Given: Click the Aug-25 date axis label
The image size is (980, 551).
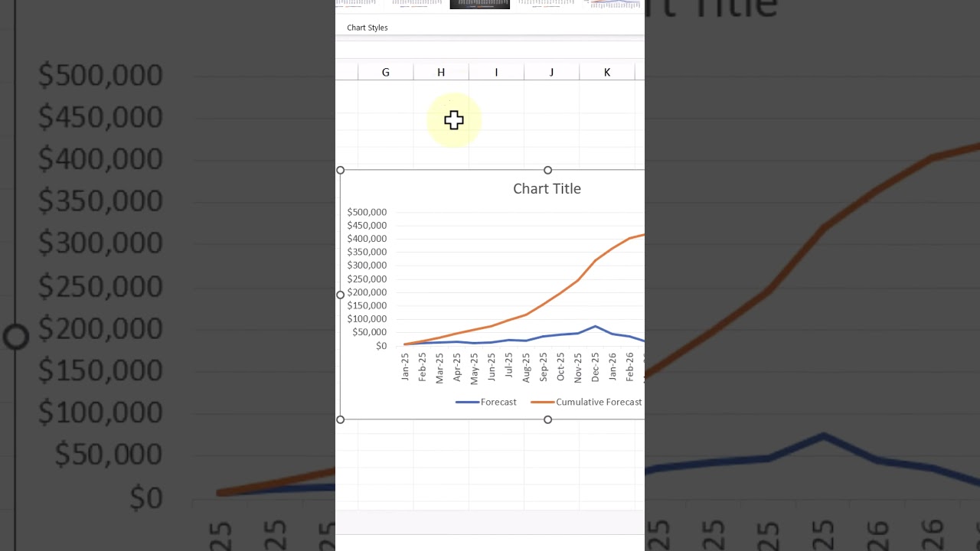Looking at the screenshot, I should point(526,367).
